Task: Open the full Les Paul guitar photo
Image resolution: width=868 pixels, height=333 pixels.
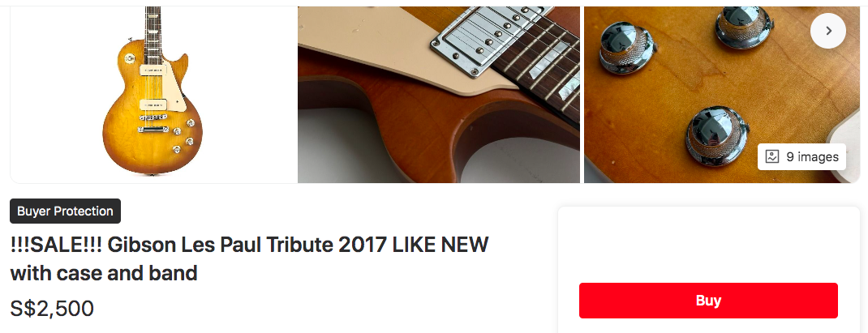Action: 153,94
